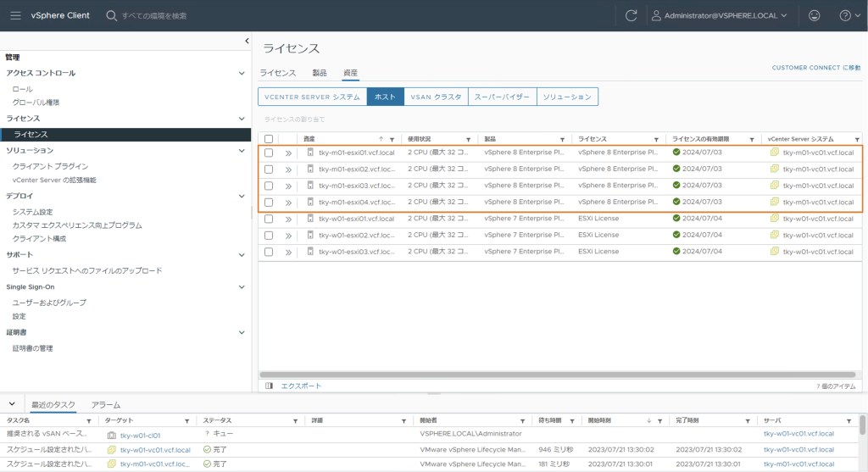Image resolution: width=868 pixels, height=472 pixels.
Task: Click filter icon on 製品 column header
Action: point(563,139)
